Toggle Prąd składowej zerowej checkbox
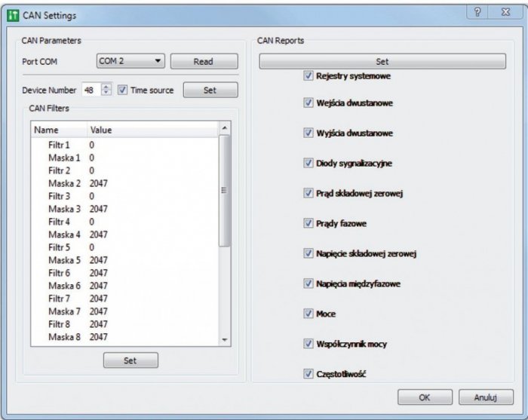528x420 pixels. tap(308, 193)
